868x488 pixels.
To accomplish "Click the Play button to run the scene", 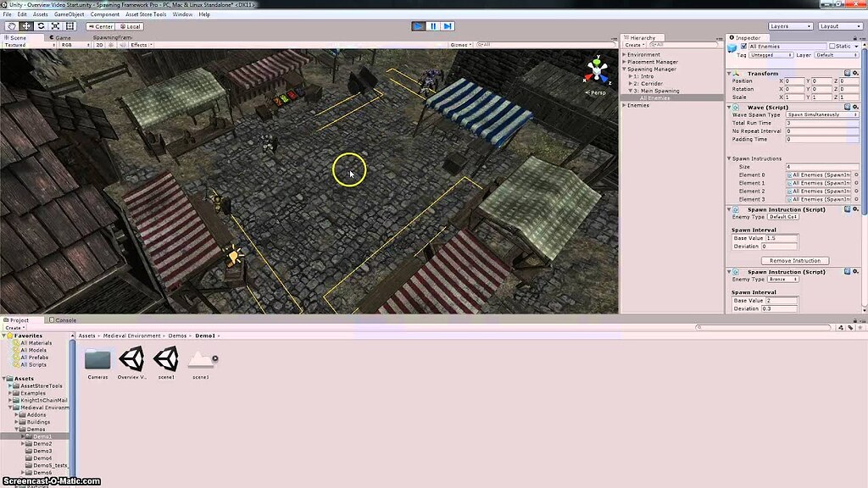I will 419,26.
